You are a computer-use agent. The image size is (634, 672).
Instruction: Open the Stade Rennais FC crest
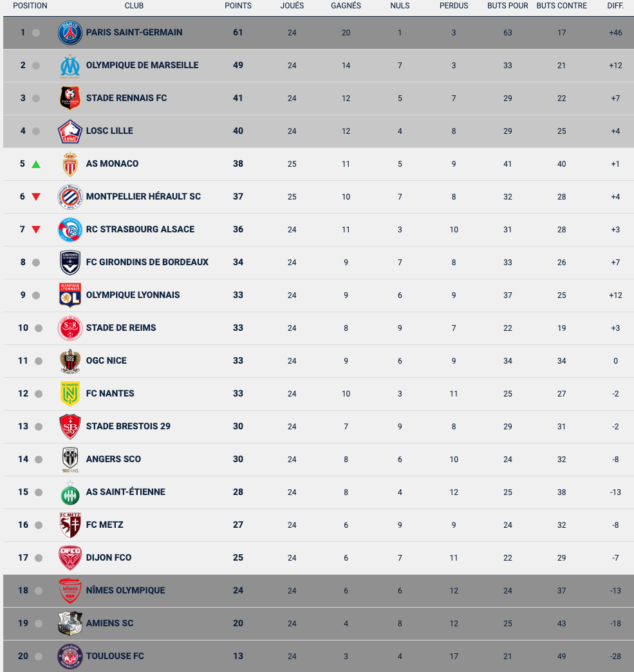tap(70, 98)
